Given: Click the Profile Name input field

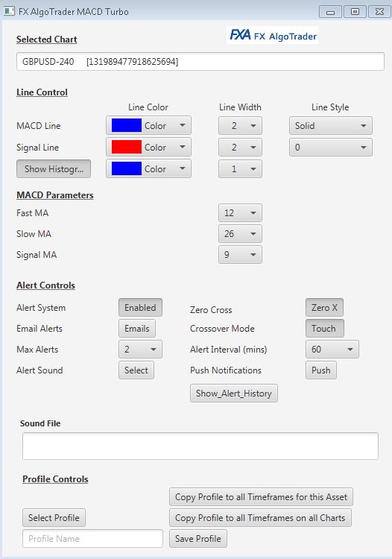Looking at the screenshot, I should tap(92, 538).
